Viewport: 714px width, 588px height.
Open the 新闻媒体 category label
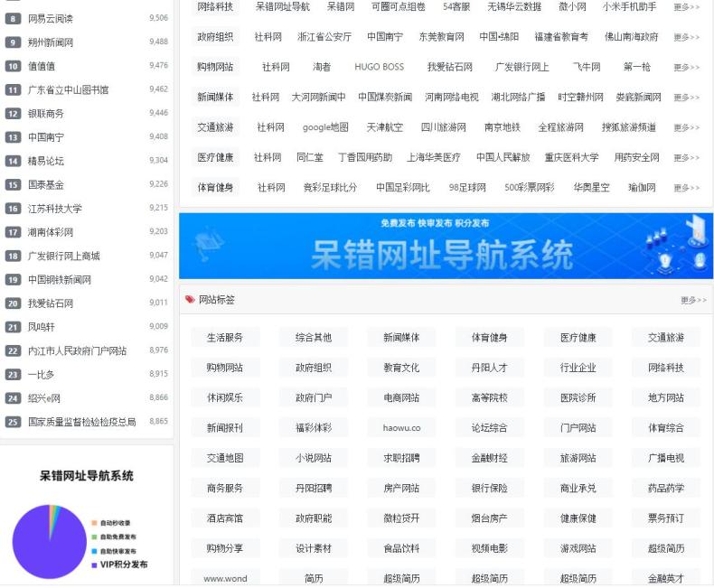(215, 97)
